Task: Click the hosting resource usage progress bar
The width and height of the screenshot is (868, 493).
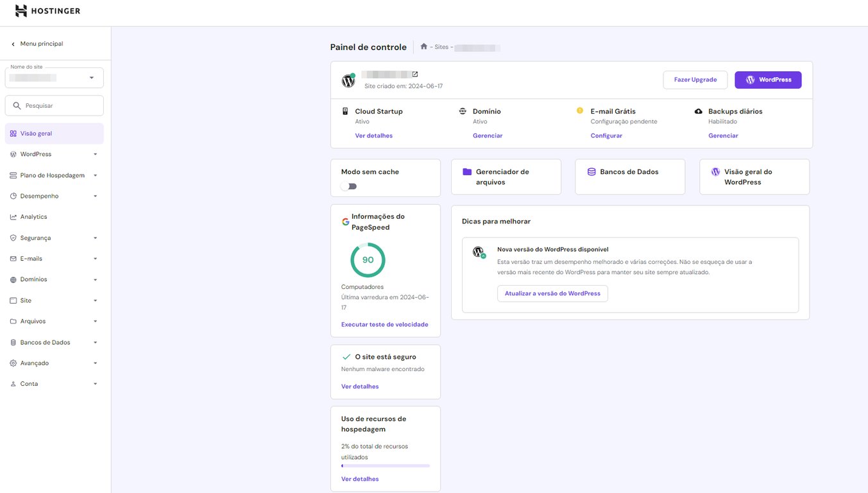Action: 385,465
